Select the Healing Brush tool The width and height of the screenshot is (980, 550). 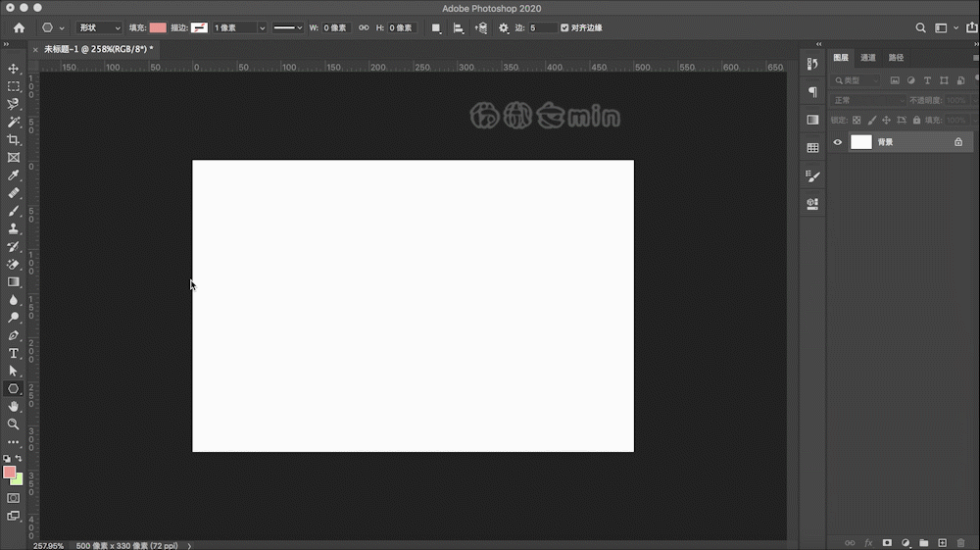[x=13, y=193]
